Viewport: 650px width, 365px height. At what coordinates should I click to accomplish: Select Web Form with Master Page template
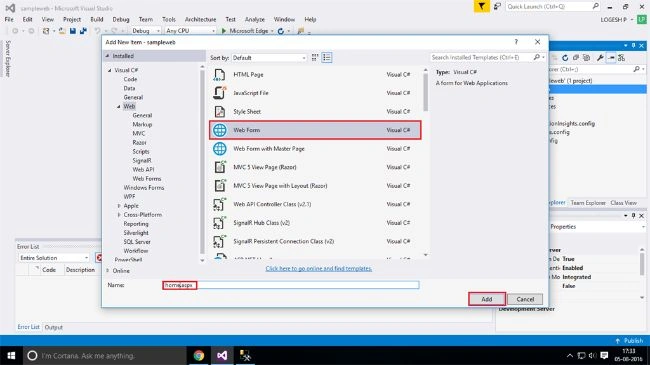click(x=315, y=148)
